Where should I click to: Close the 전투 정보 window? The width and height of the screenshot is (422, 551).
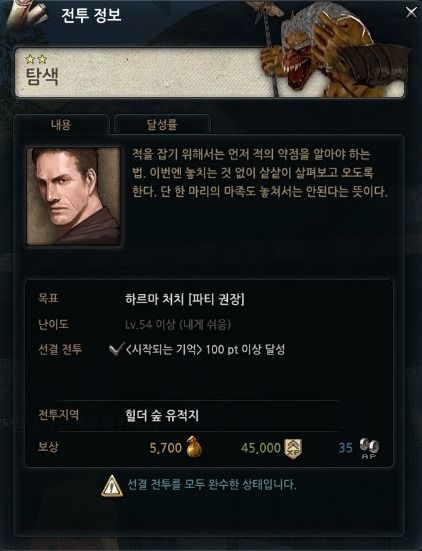tap(411, 13)
